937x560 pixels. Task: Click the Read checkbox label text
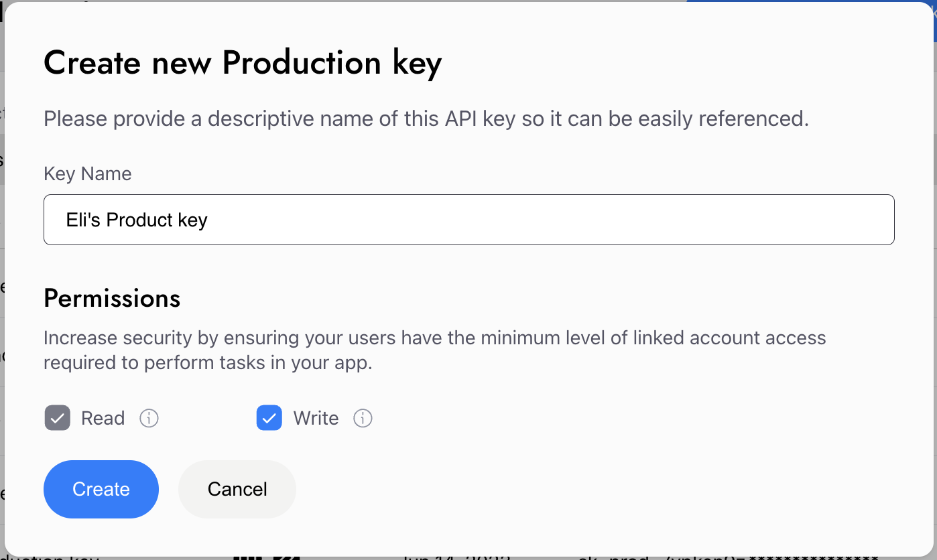(x=103, y=419)
